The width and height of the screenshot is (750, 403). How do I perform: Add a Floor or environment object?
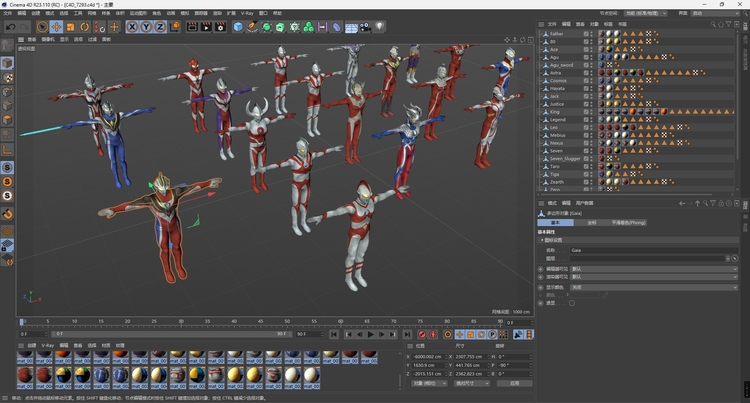pos(351,27)
